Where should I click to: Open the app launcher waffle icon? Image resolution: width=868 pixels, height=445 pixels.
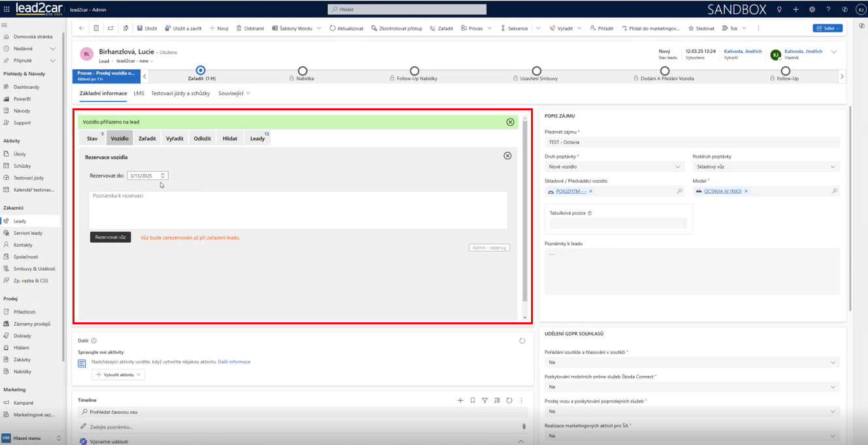(x=7, y=10)
